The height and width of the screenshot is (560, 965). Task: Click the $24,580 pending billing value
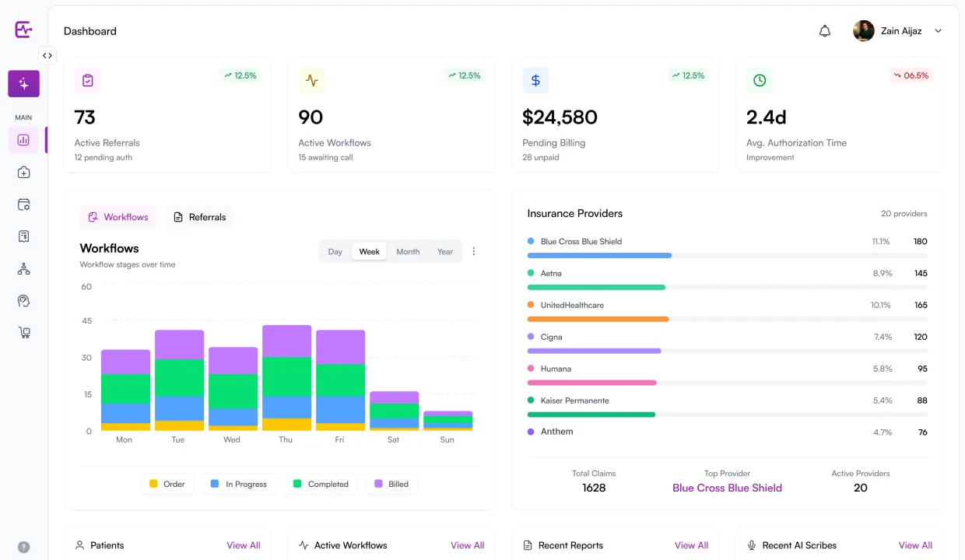[560, 117]
